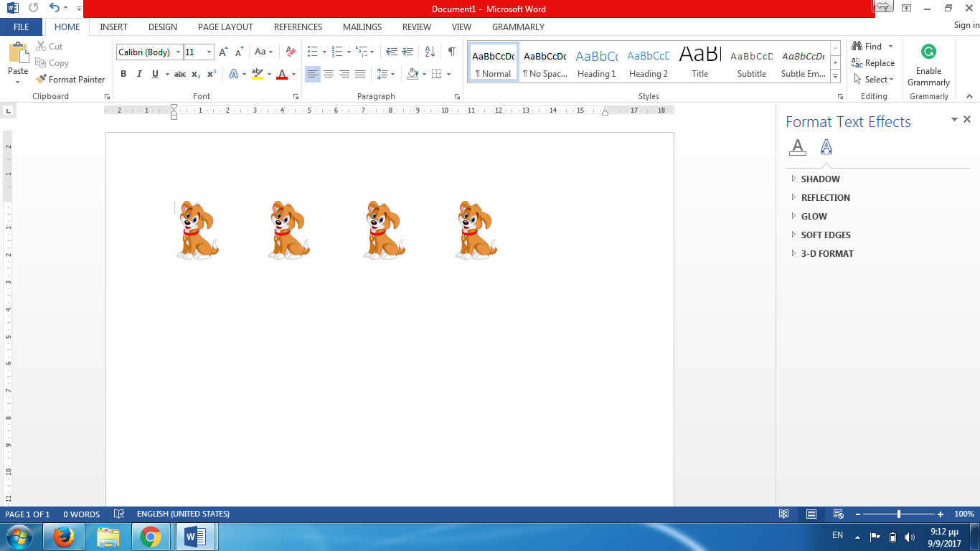Viewport: 980px width, 551px height.
Task: Toggle Subscript formatting
Action: click(196, 74)
